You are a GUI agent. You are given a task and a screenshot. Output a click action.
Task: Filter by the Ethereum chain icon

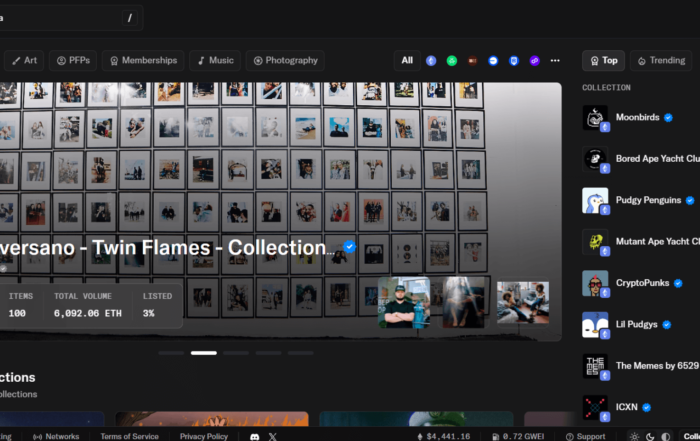click(432, 61)
